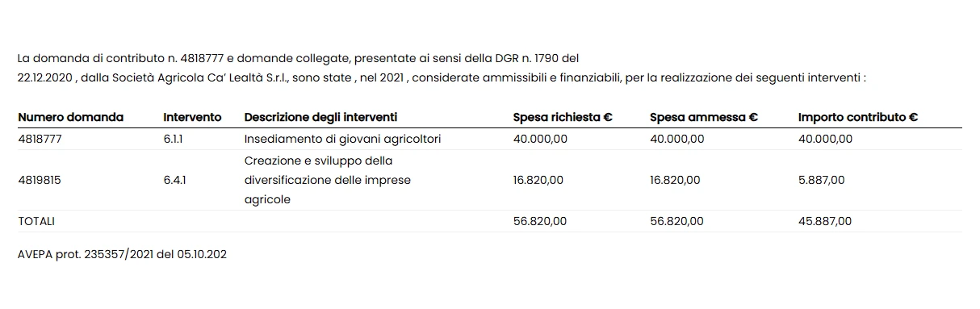Click the Spesa ammessa € column header
This screenshot has height=309, width=980.
click(703, 117)
